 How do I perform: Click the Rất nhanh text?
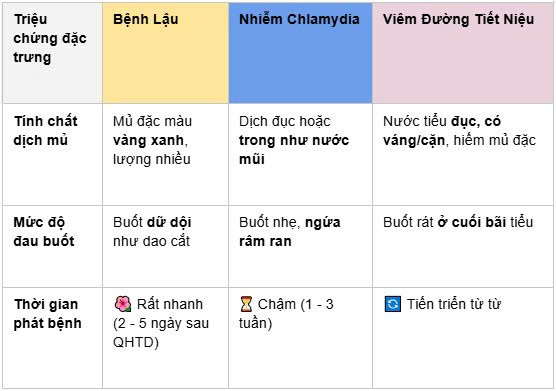[x=170, y=304]
